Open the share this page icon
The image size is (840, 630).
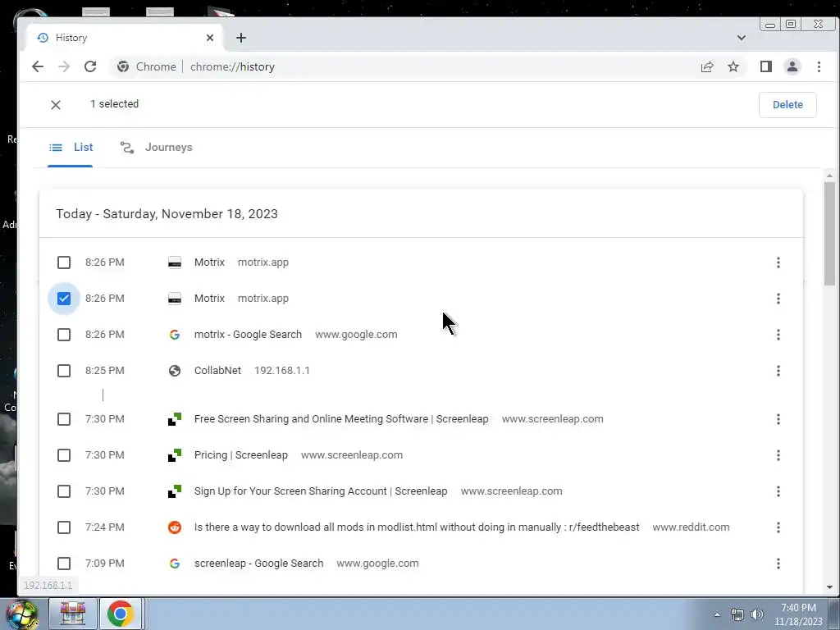click(707, 66)
